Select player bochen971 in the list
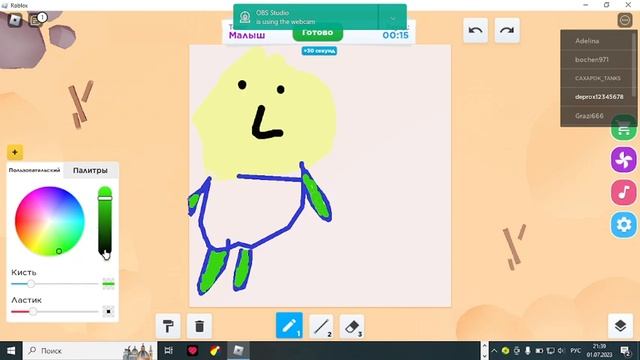640x360 pixels. (592, 60)
